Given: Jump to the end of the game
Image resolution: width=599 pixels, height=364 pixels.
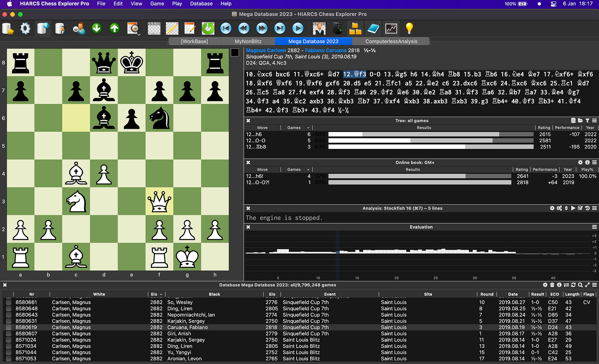Looking at the screenshot, I should 280,28.
